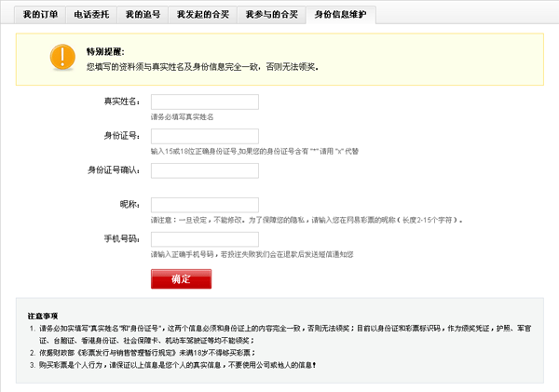Click the 昵称 field label
The height and width of the screenshot is (392, 559).
pyautogui.click(x=130, y=205)
